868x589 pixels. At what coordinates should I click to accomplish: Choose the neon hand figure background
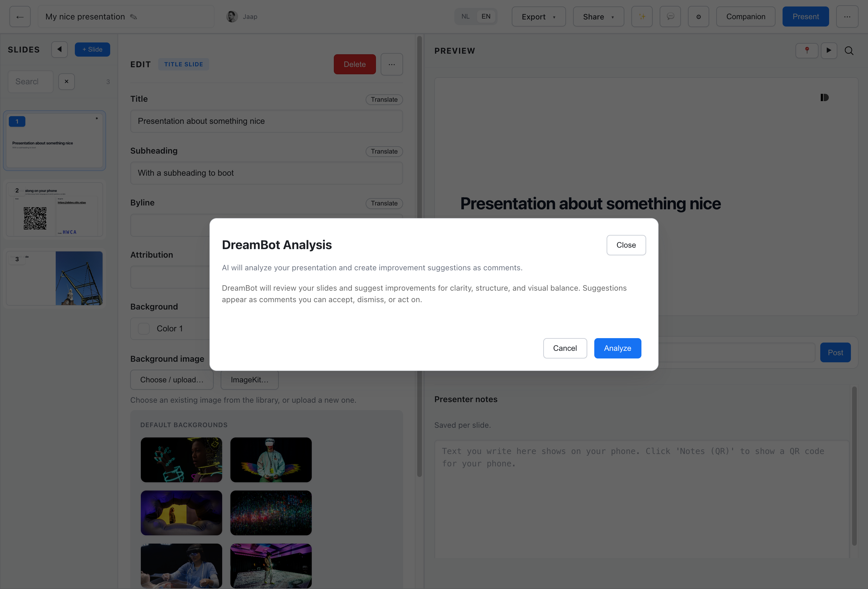[x=181, y=460]
